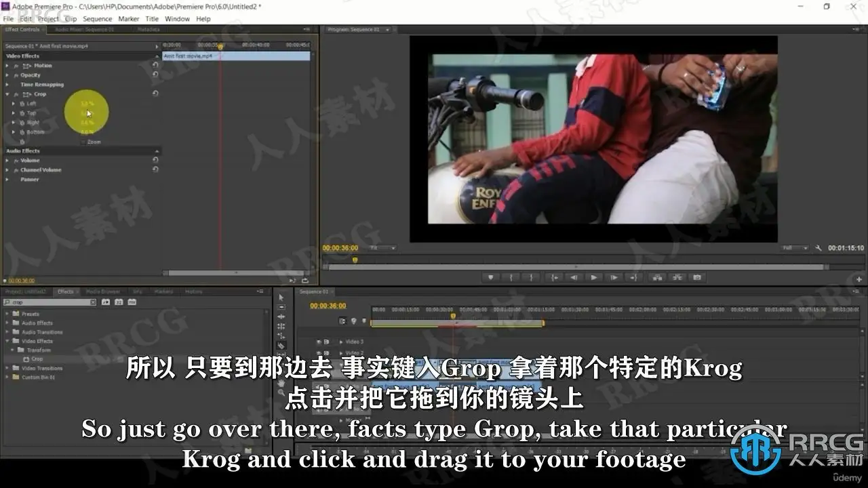Toggle Opacity effect fx switch
The image size is (868, 488).
[16, 75]
